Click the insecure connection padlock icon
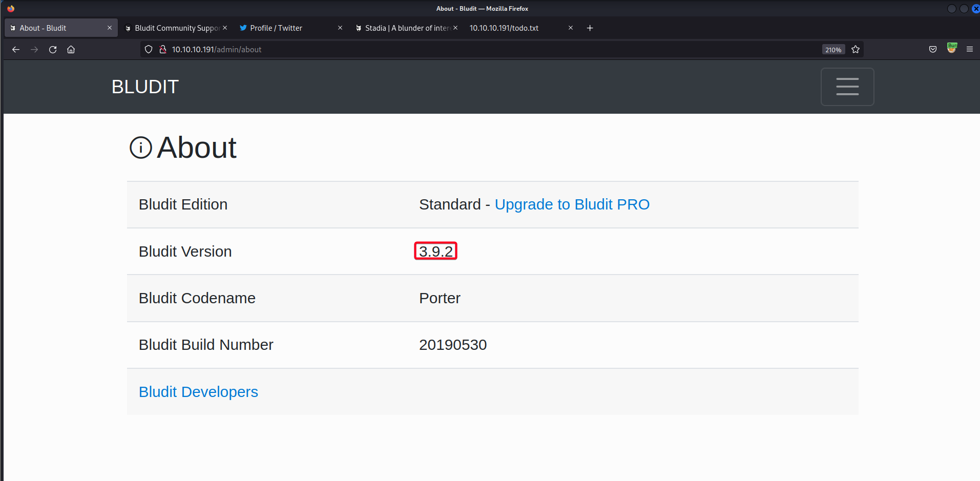 (x=163, y=50)
